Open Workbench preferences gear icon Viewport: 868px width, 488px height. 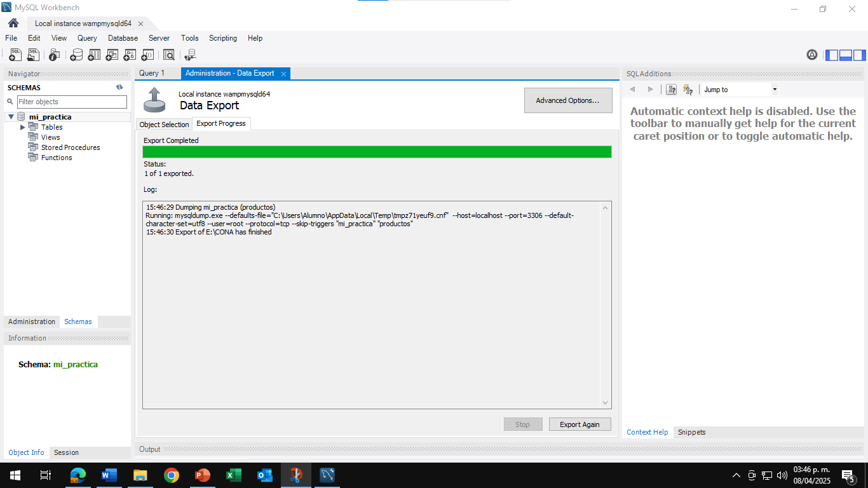(812, 55)
